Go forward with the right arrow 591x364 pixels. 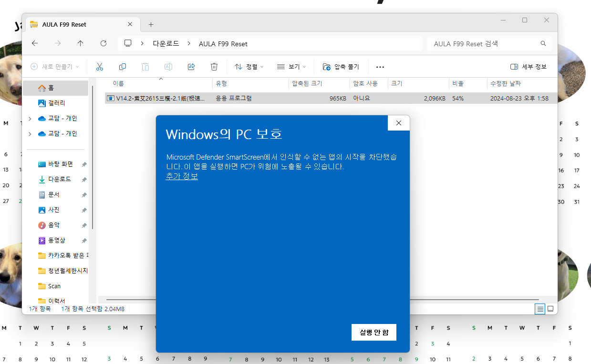pyautogui.click(x=58, y=43)
